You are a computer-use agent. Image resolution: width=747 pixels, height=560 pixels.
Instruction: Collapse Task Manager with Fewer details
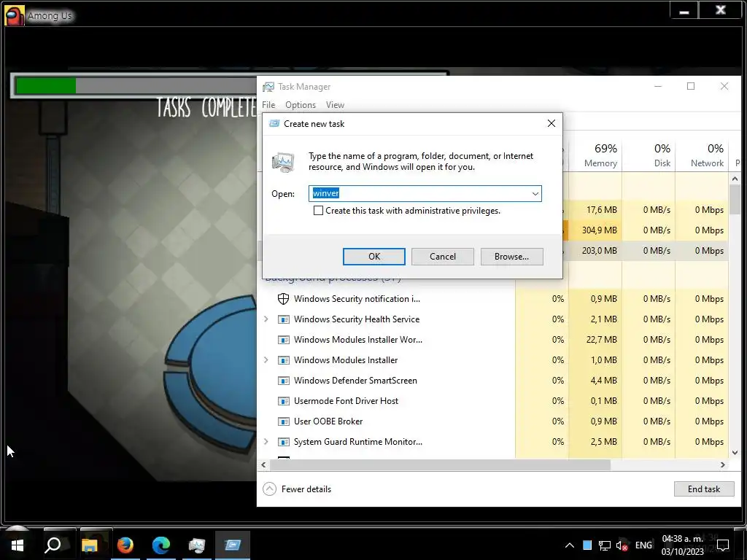[298, 489]
